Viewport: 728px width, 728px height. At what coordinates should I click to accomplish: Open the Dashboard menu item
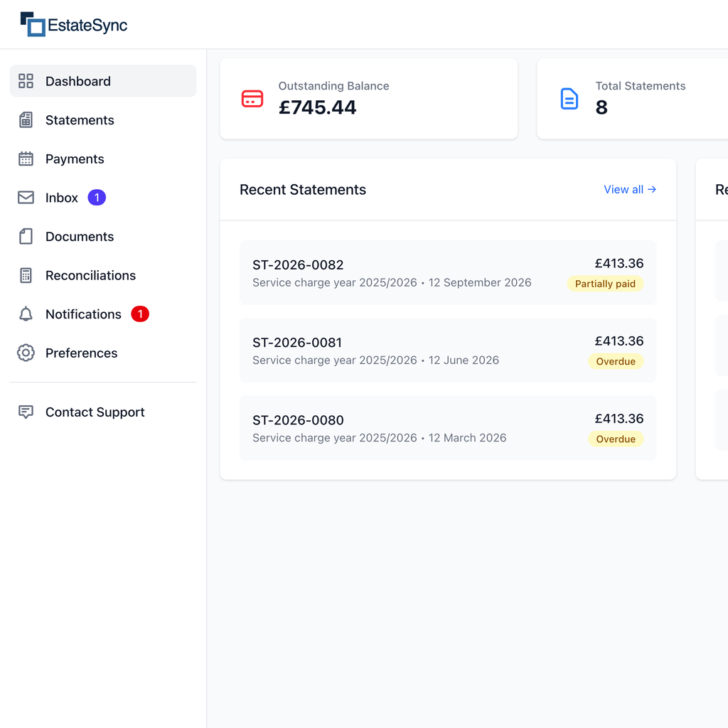[103, 81]
